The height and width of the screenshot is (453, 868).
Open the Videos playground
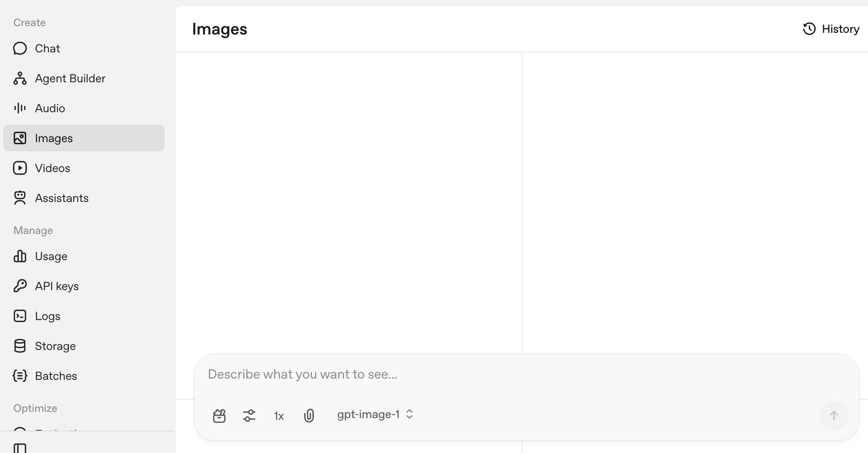(52, 168)
